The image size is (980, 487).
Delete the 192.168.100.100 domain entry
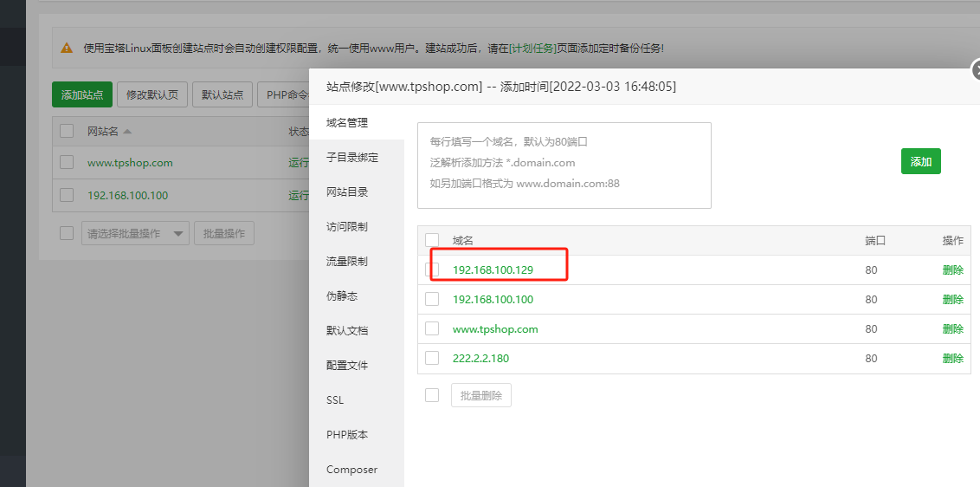[952, 300]
